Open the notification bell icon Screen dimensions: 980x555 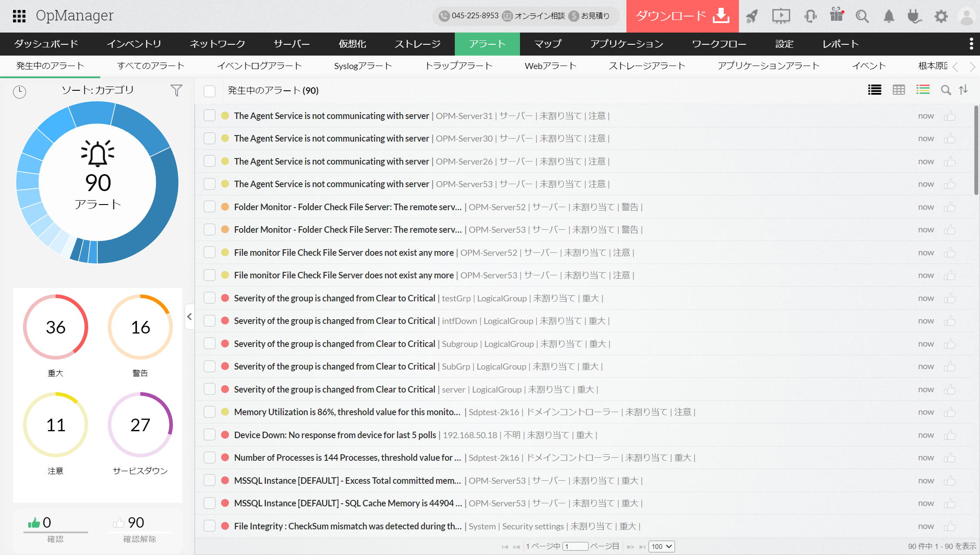pos(889,17)
